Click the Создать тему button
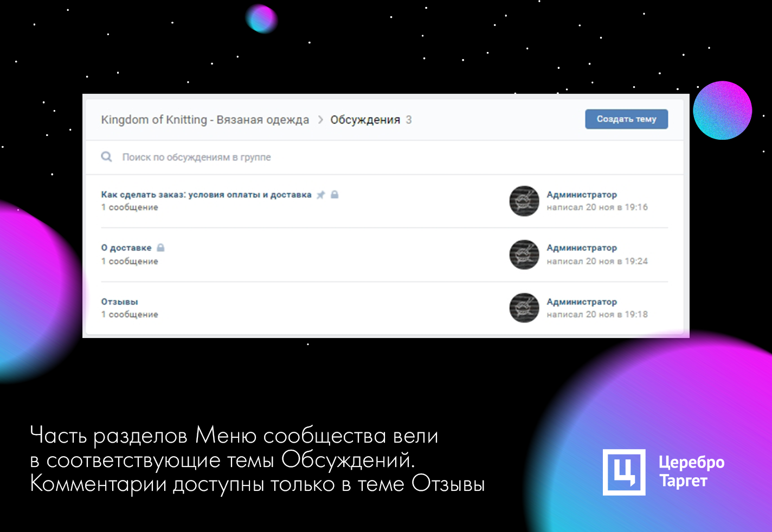 point(626,119)
